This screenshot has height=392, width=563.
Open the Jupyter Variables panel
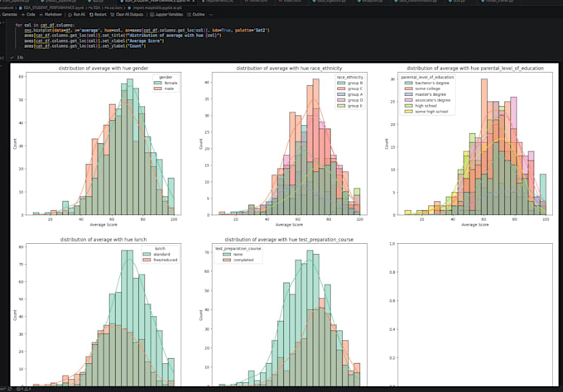[x=166, y=15]
